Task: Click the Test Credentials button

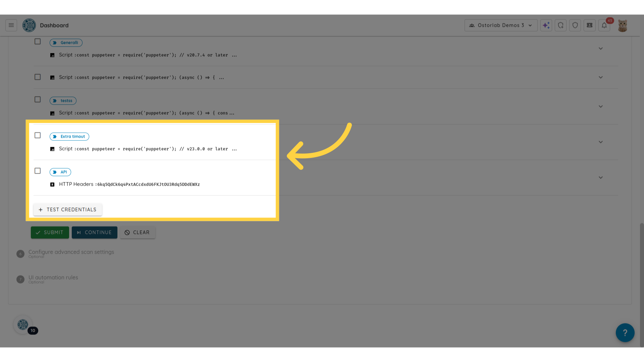Action: point(68,209)
